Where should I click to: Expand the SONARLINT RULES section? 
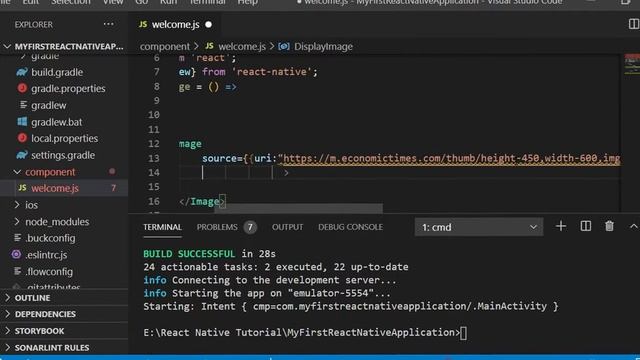point(52,348)
